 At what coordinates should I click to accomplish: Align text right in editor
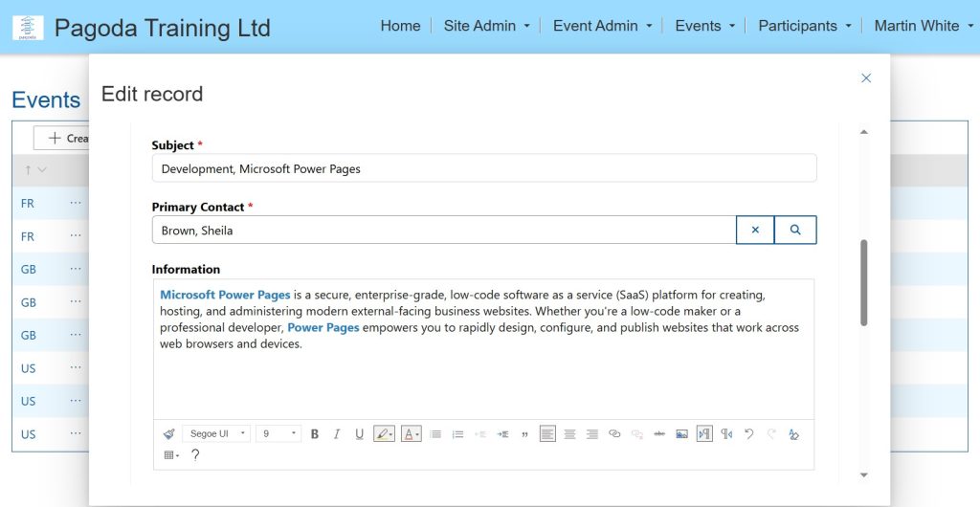(x=591, y=434)
